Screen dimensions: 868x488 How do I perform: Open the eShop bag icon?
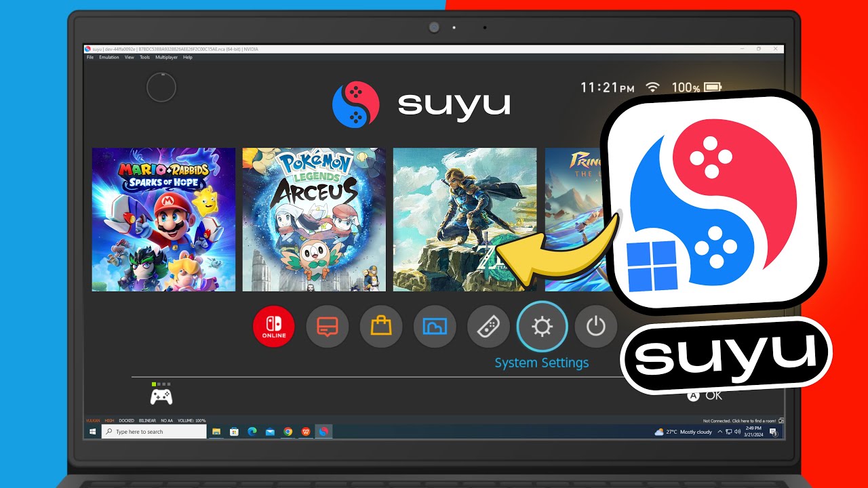381,327
